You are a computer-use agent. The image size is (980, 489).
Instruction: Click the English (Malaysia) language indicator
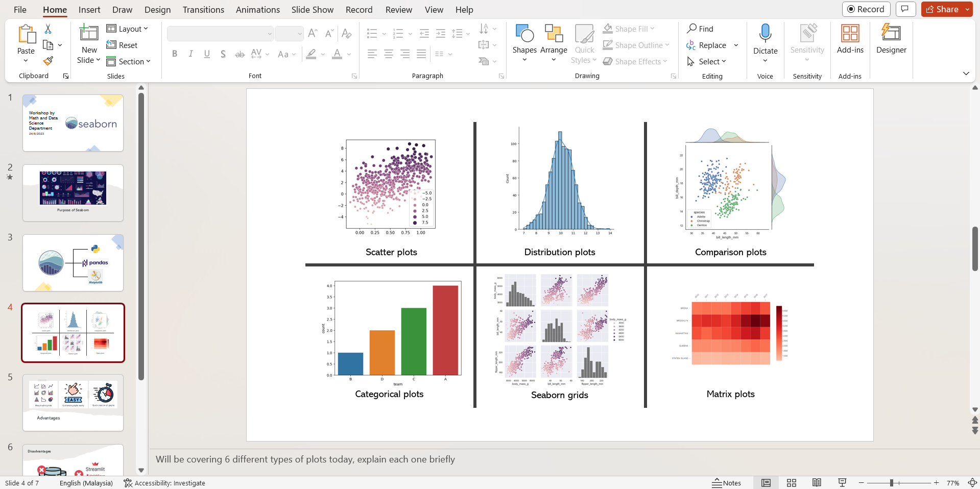point(86,483)
